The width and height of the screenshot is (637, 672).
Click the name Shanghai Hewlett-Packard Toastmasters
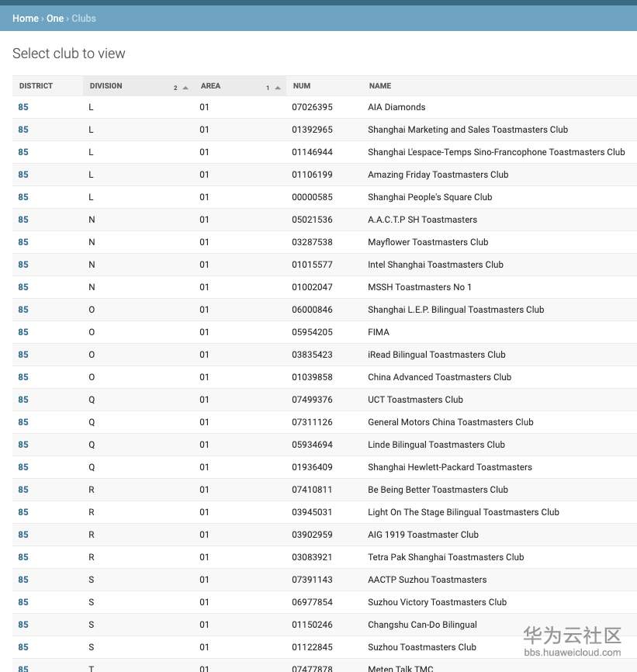pos(450,467)
